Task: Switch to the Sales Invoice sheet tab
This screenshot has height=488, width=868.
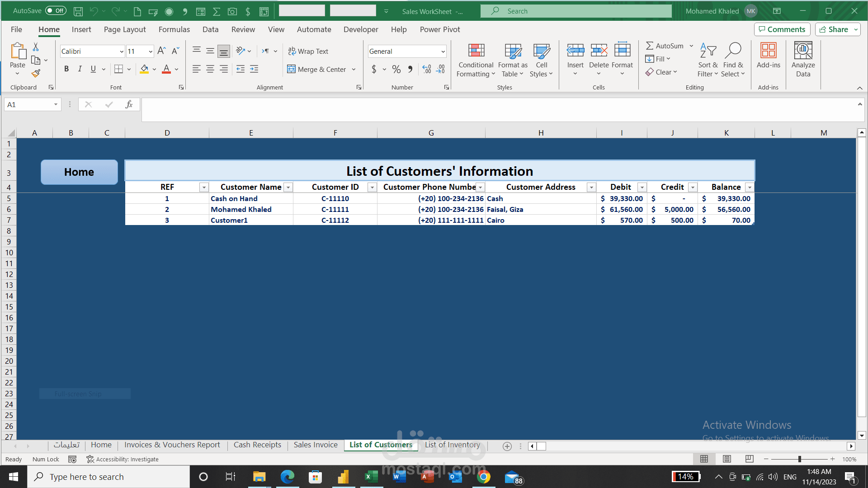Action: pos(316,445)
